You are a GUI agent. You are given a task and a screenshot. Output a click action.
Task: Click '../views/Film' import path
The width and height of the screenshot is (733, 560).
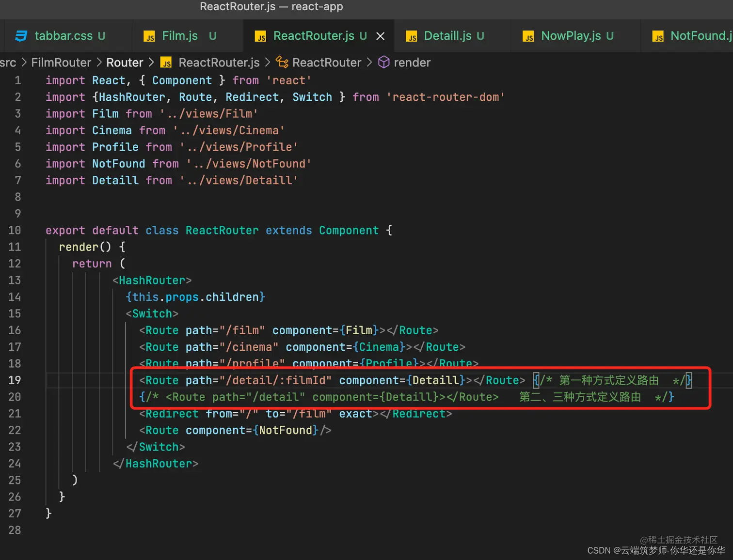pos(209,114)
